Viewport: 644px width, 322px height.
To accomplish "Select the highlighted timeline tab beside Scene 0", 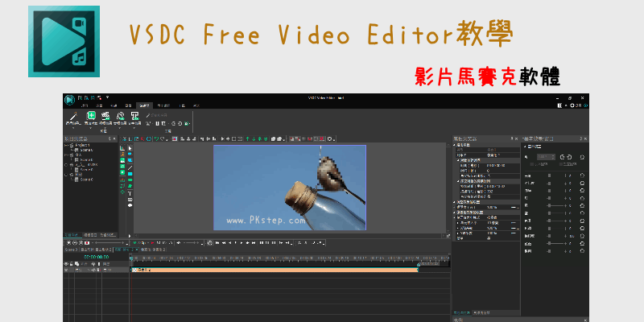I will pyautogui.click(x=126, y=250).
